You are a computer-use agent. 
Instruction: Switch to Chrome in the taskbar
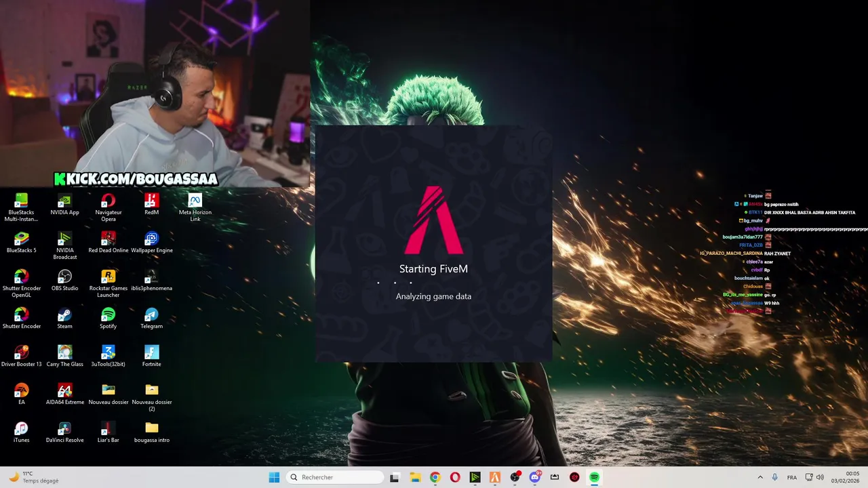coord(435,477)
